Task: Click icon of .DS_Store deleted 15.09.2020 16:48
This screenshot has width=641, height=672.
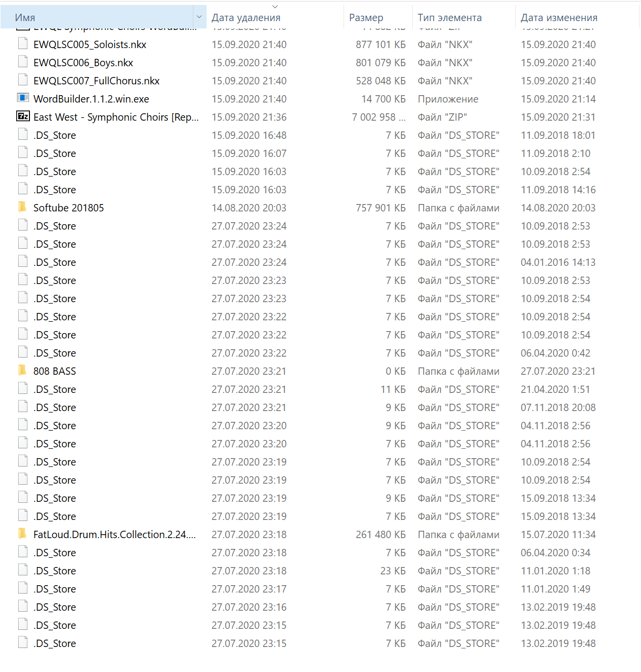Action: pyautogui.click(x=23, y=135)
